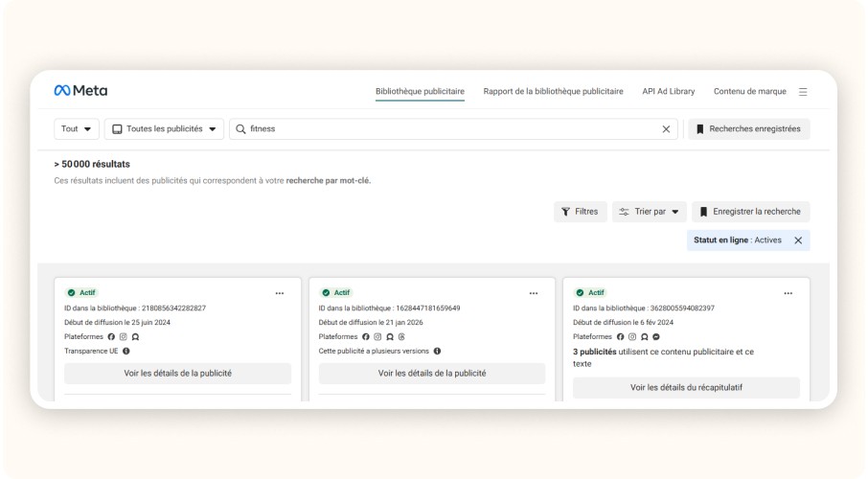This screenshot has width=868, height=479.
Task: Clear the fitness search with X
Action: tap(666, 129)
